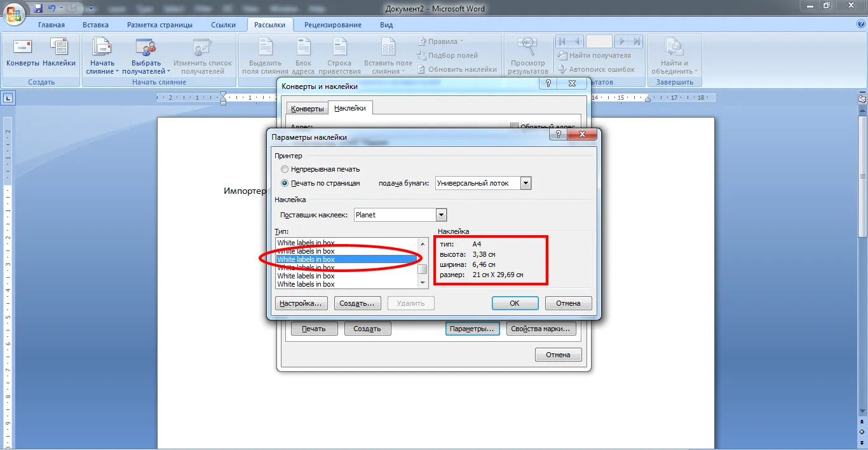Image resolution: width=868 pixels, height=450 pixels.
Task: Open Поставщик наклеек dropdown showing Planet
Action: coord(441,215)
